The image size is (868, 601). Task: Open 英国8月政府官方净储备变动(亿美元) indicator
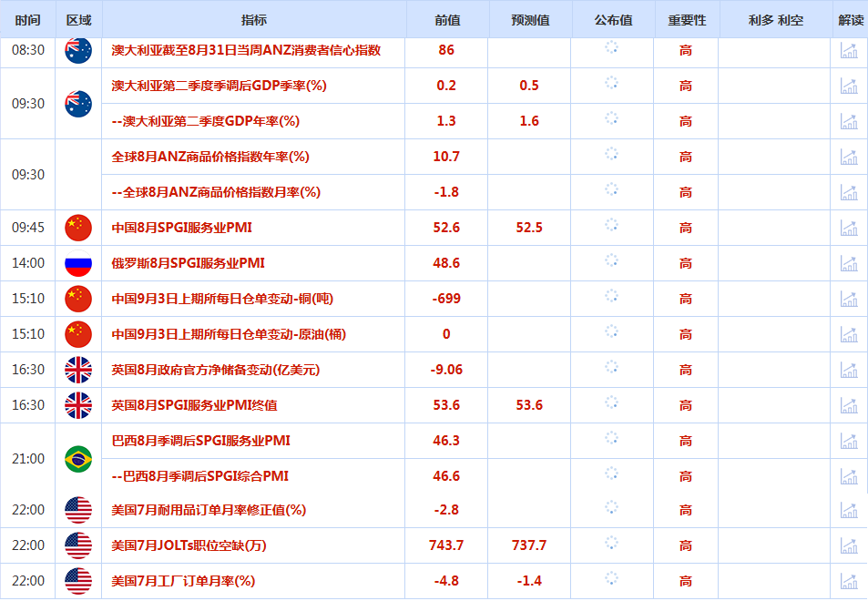[216, 370]
